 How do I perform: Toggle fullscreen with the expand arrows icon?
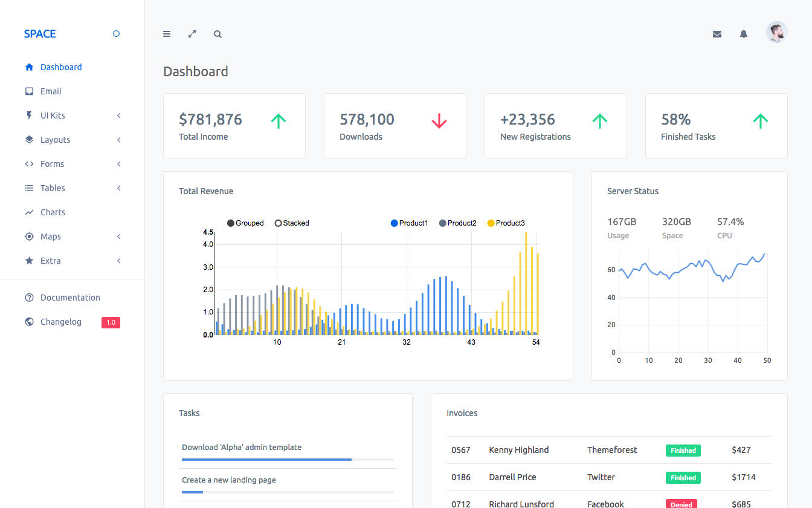coord(192,34)
